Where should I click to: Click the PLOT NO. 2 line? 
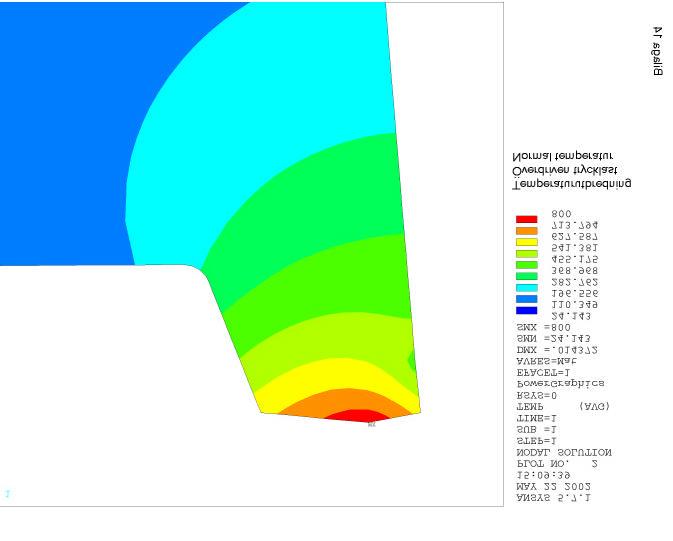coord(557,464)
